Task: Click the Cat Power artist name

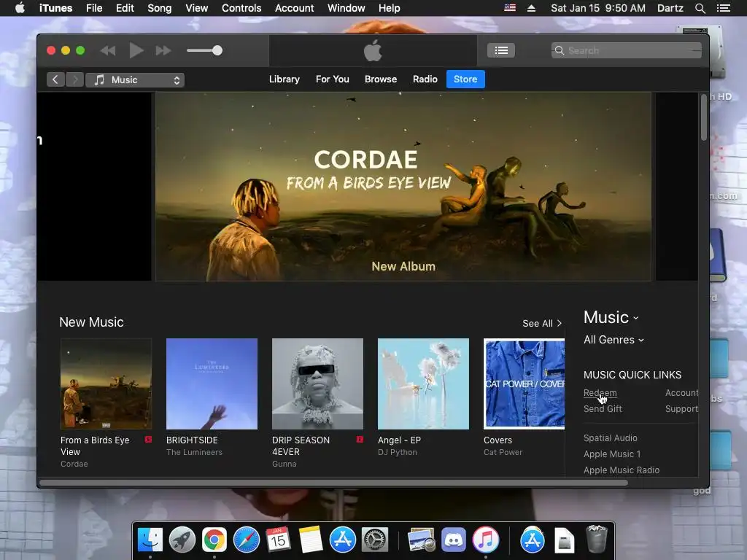Action: coord(503,452)
